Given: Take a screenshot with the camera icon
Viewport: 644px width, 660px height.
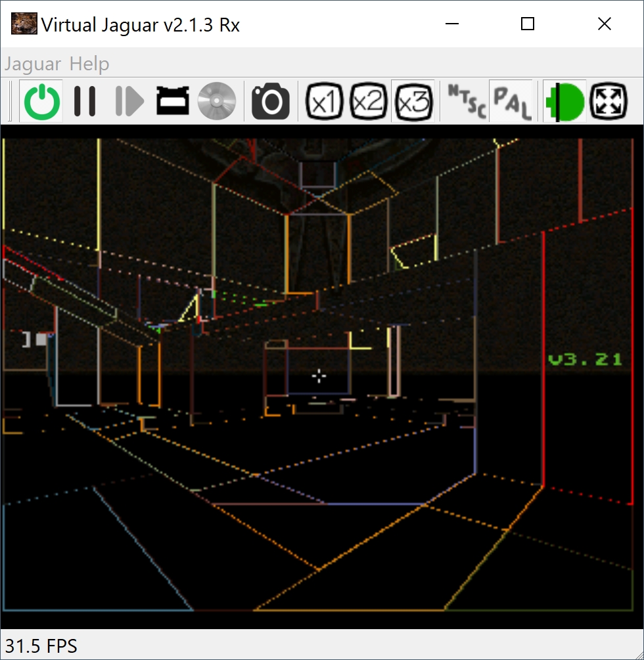Looking at the screenshot, I should [x=270, y=101].
